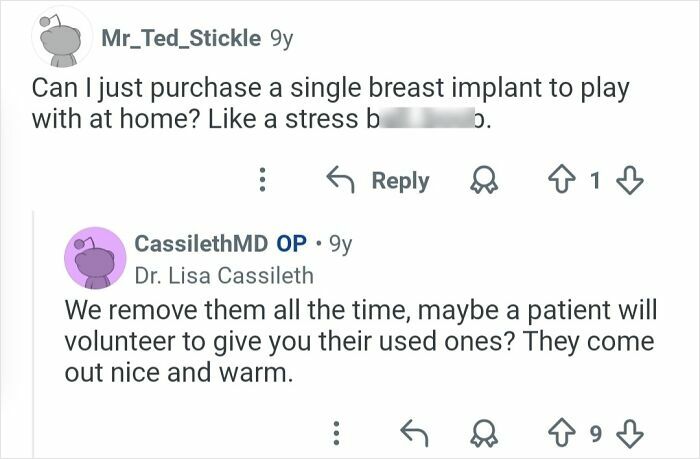Click the 9y timestamp beside Mr_Ted_Stickle
The image size is (700, 459).
282,38
